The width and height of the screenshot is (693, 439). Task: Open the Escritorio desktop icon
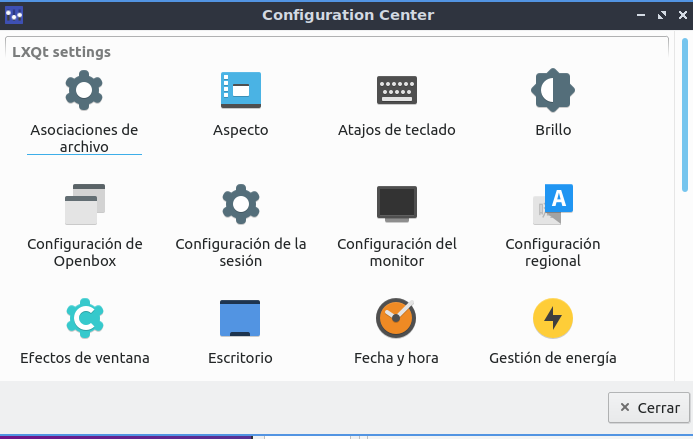coord(240,318)
